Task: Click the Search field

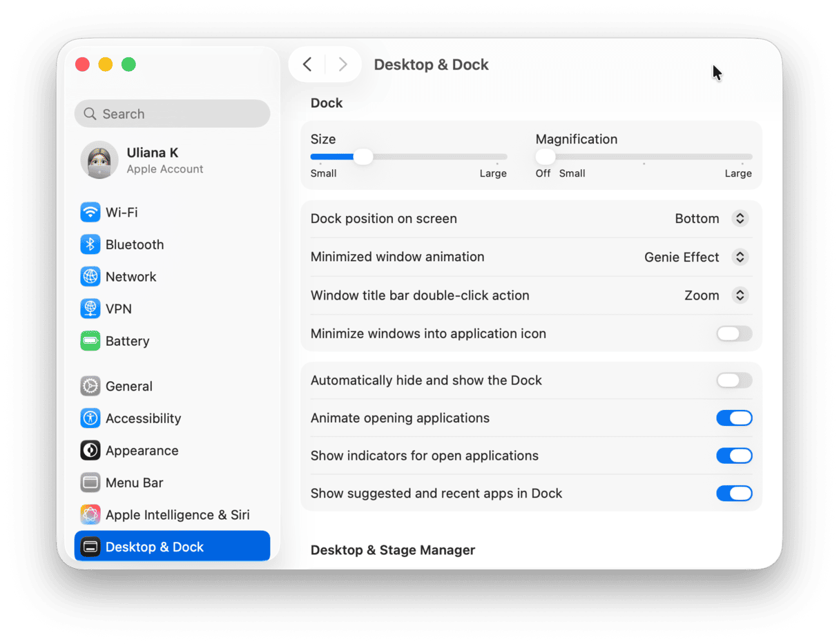Action: pyautogui.click(x=171, y=113)
